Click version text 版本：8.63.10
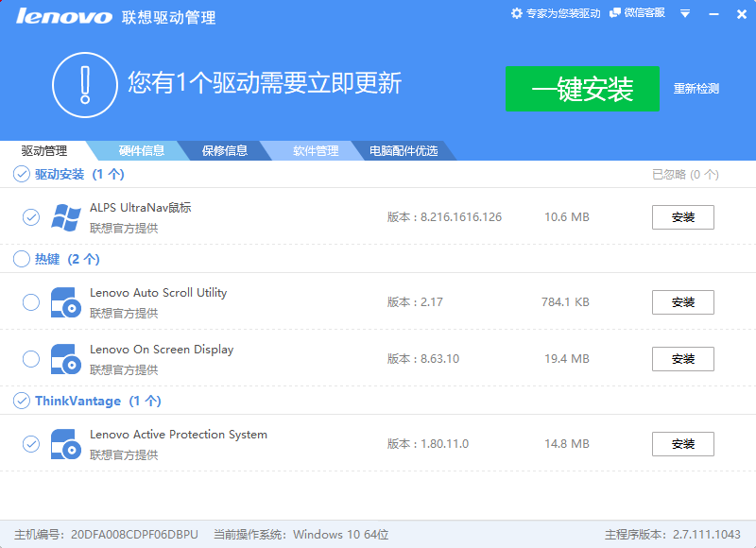756x548 pixels. [422, 359]
